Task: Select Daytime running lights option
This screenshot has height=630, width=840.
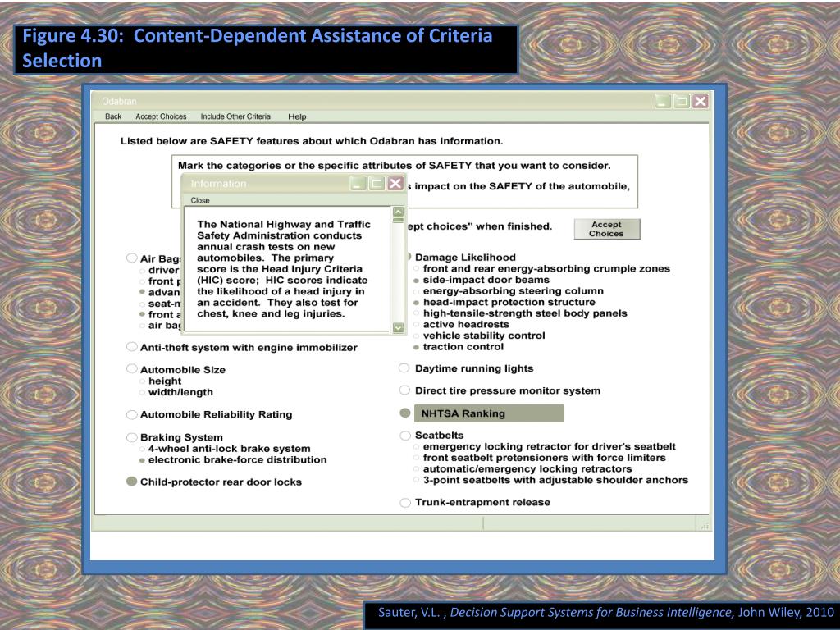Action: pos(404,368)
